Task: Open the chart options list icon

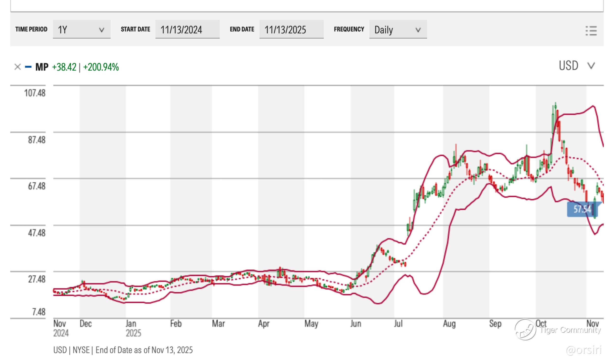Action: (x=591, y=31)
